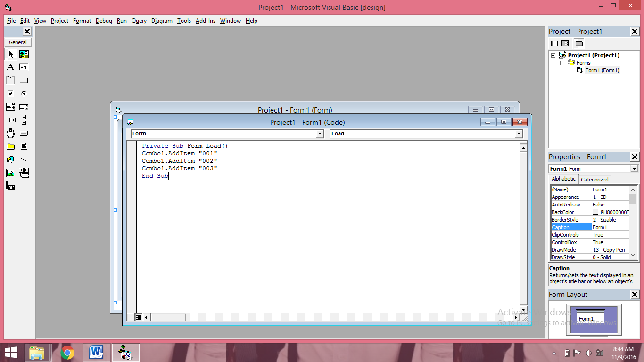Open the Project menu
This screenshot has width=644, height=362.
(59, 21)
